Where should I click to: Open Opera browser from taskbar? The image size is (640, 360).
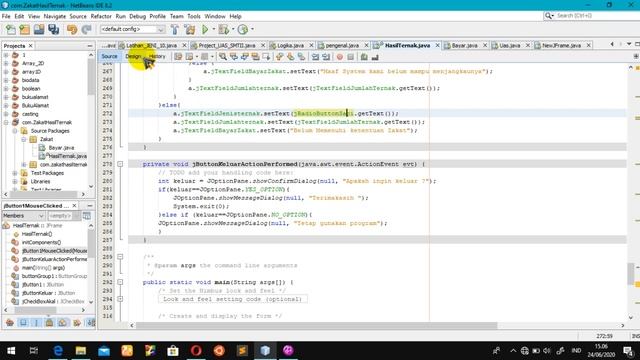point(196,351)
